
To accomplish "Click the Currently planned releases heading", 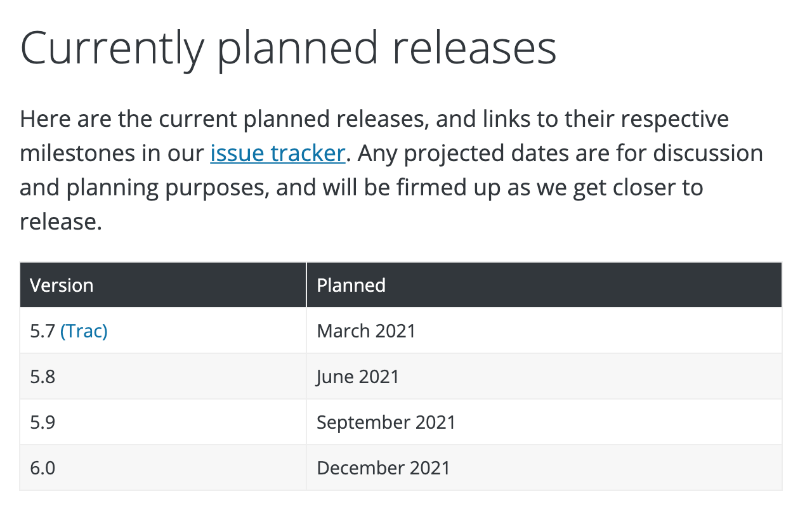I will (x=289, y=48).
